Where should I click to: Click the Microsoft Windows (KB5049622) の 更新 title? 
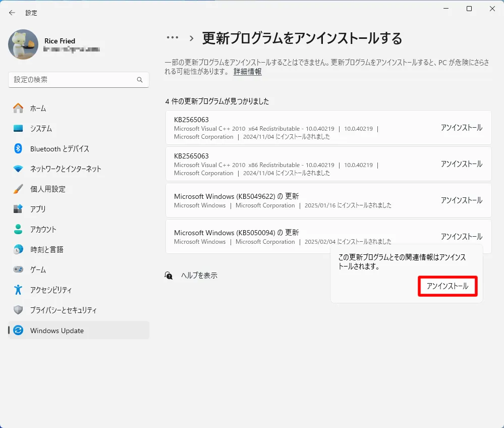tap(236, 196)
